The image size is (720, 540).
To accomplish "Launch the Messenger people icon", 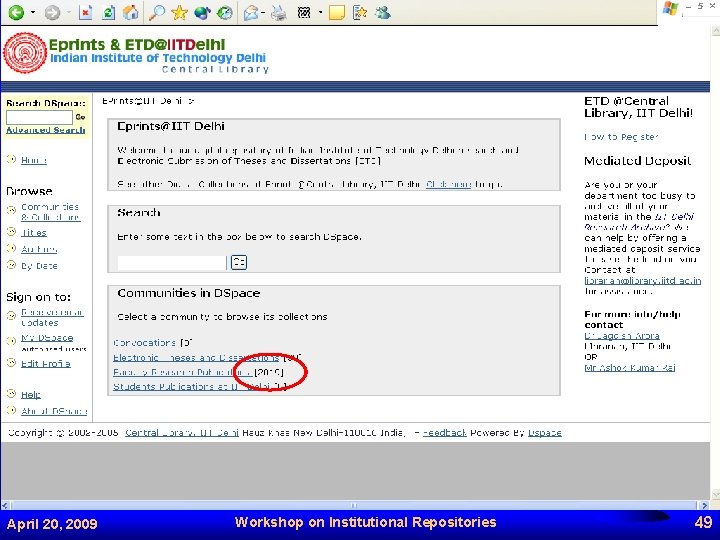I will point(382,12).
